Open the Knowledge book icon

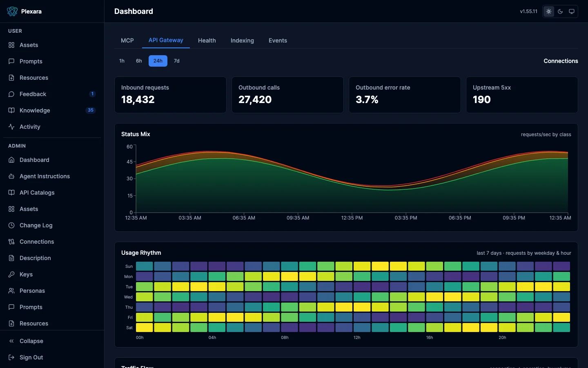pos(11,110)
